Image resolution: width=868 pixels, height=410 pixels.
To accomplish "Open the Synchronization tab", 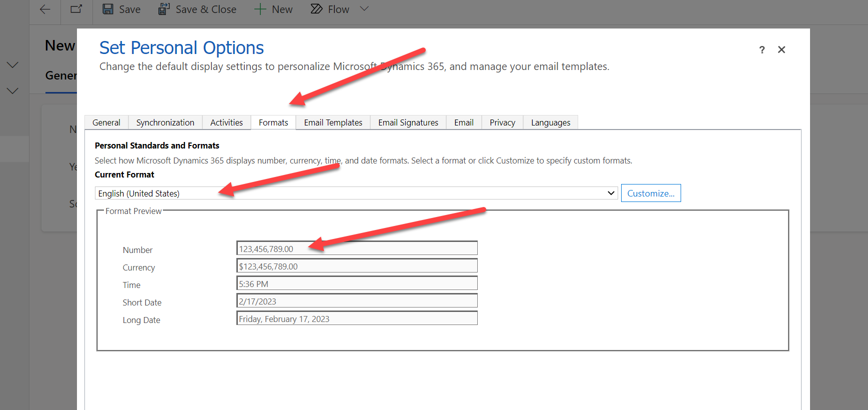I will point(165,122).
